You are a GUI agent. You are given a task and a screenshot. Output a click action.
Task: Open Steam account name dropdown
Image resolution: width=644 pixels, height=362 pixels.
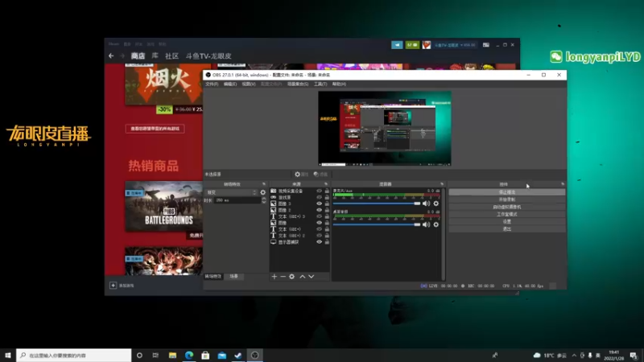455,45
